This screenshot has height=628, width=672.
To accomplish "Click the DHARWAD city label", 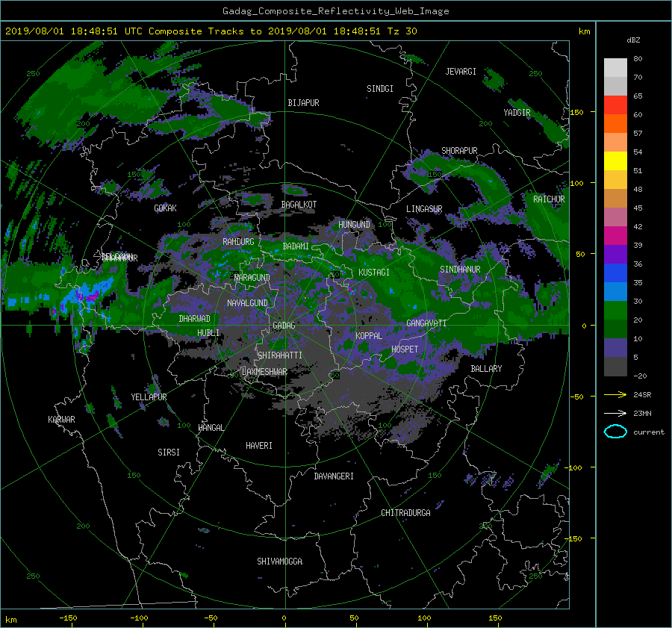I will point(195,319).
